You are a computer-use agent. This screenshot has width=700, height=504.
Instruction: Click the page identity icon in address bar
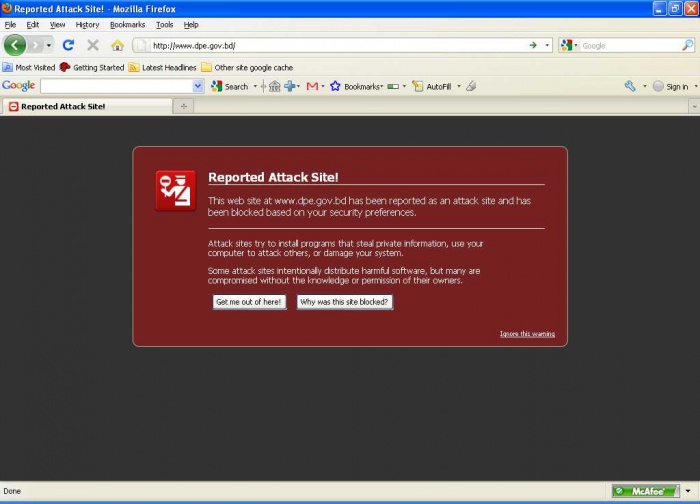point(141,45)
